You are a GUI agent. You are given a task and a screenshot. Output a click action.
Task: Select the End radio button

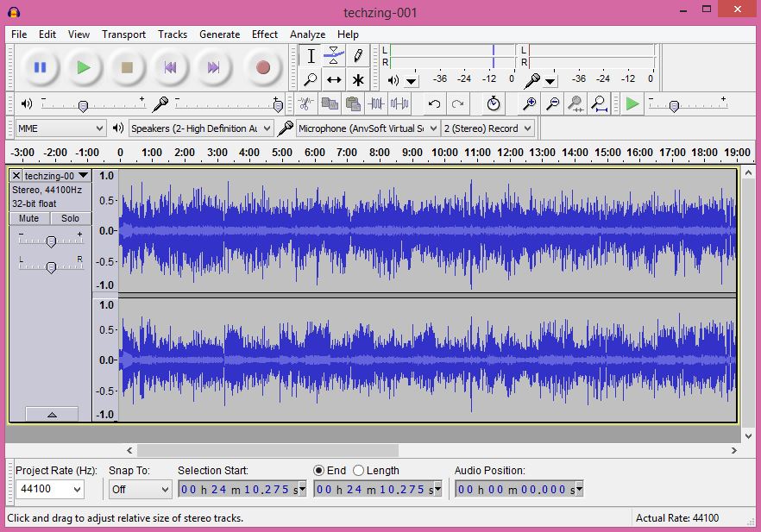click(x=318, y=471)
